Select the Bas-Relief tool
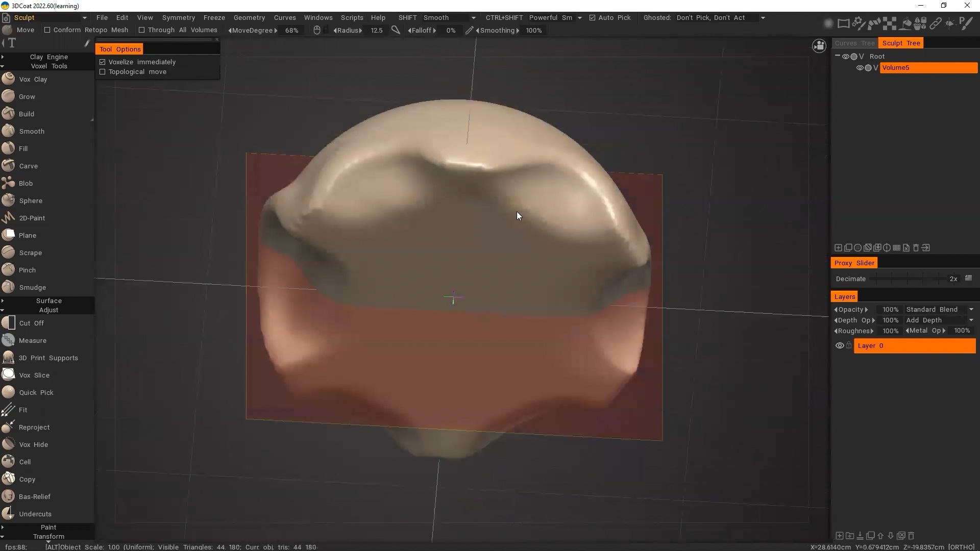Viewport: 980px width, 551px height. (x=34, y=496)
